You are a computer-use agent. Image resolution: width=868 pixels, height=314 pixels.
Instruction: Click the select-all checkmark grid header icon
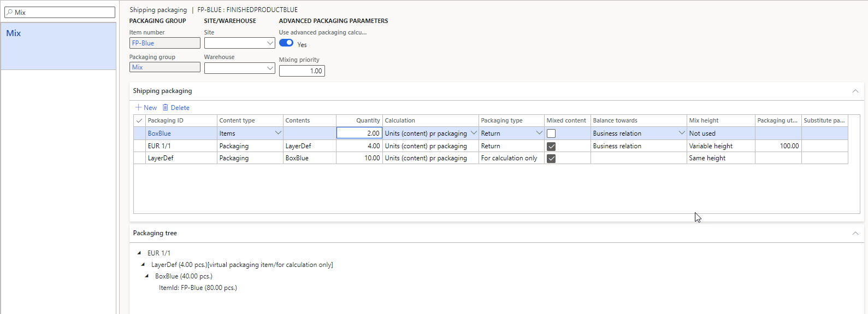[x=139, y=120]
